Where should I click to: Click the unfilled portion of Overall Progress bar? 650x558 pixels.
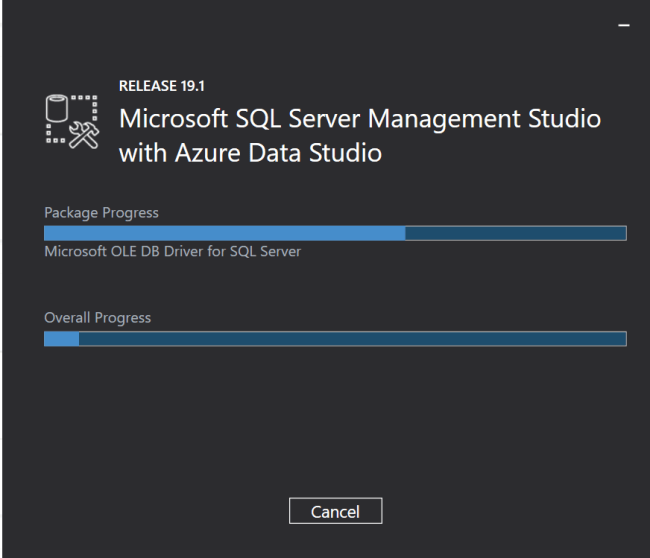(x=350, y=339)
